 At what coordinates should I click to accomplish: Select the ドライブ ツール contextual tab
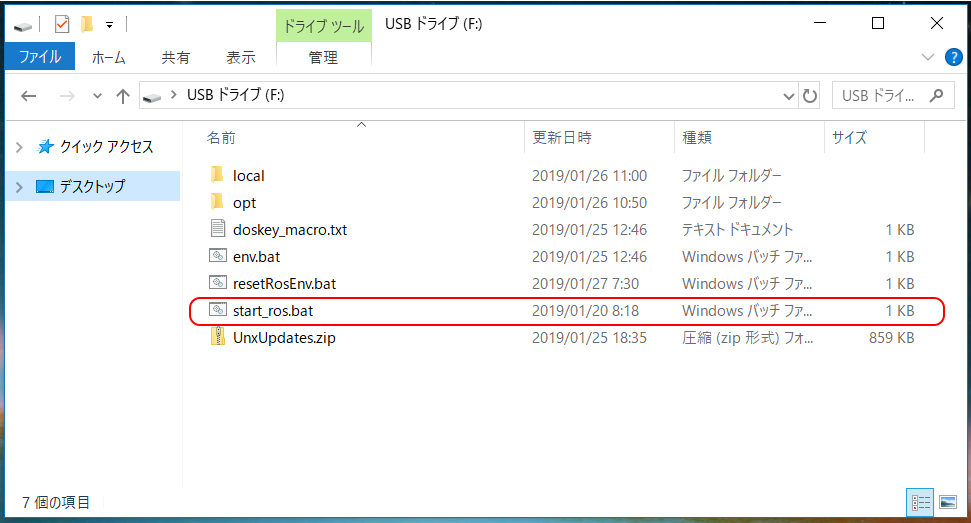point(323,26)
